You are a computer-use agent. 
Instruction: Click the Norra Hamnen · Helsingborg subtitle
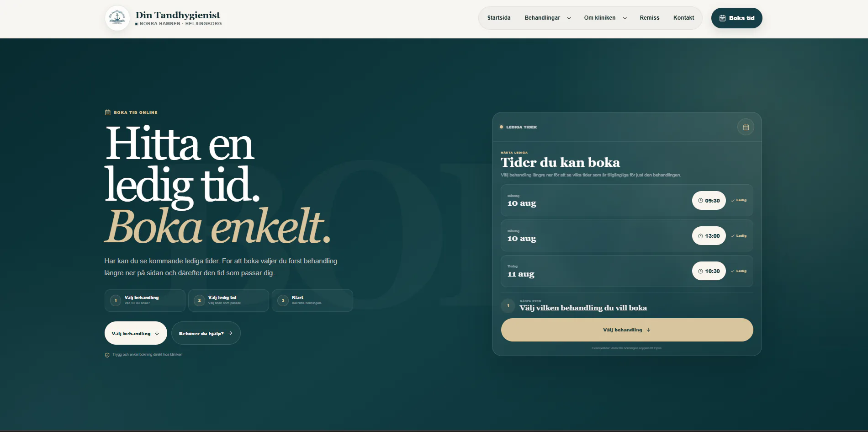coord(180,24)
